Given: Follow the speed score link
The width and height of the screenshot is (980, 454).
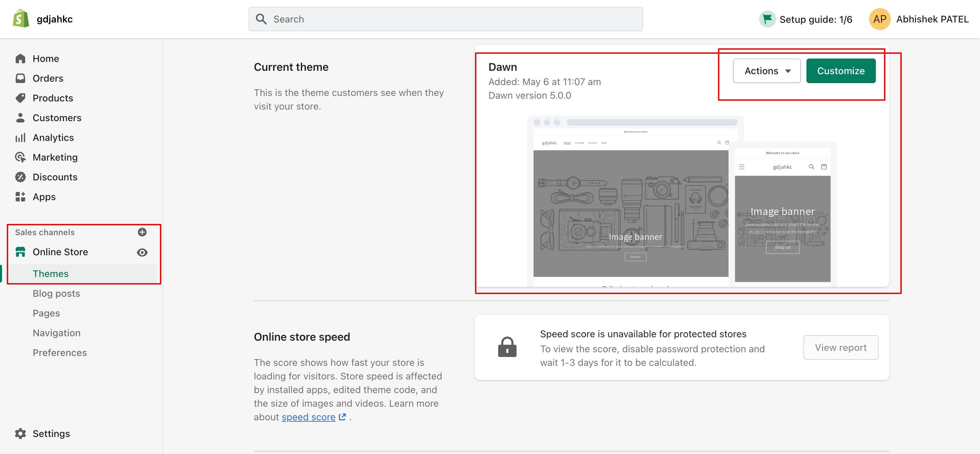Looking at the screenshot, I should tap(309, 417).
